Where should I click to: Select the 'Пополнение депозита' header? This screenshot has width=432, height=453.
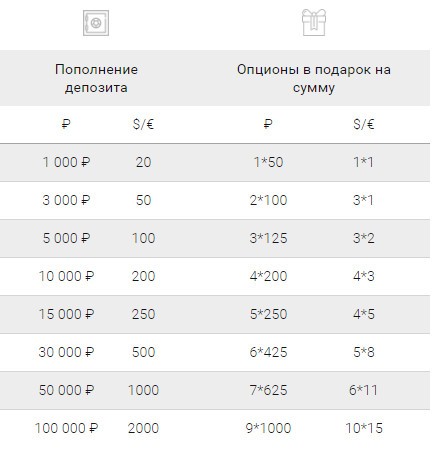click(x=96, y=79)
